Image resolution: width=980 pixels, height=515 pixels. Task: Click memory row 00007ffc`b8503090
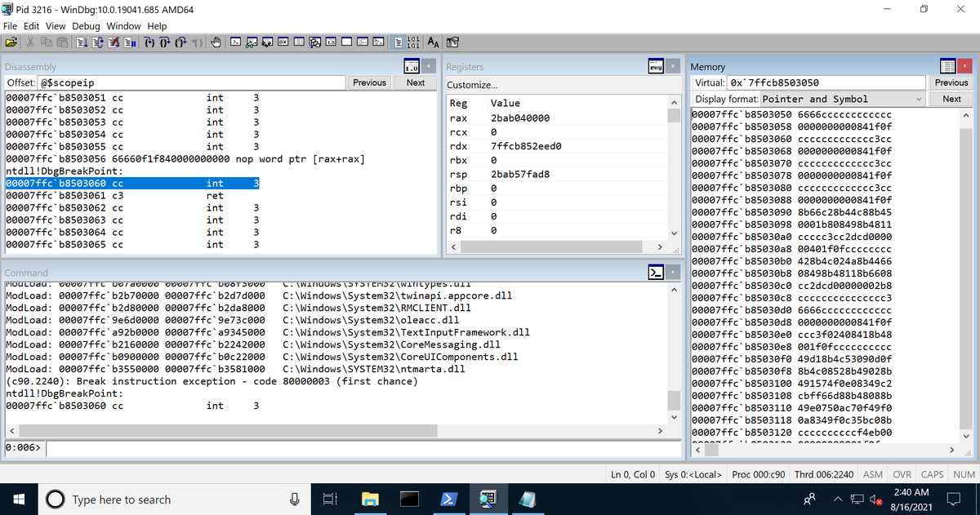791,212
